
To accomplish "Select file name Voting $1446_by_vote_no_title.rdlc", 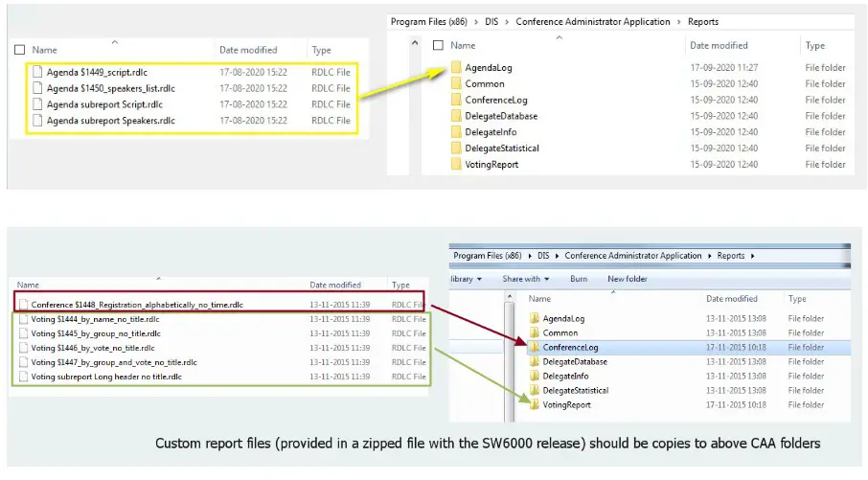I will [92, 348].
